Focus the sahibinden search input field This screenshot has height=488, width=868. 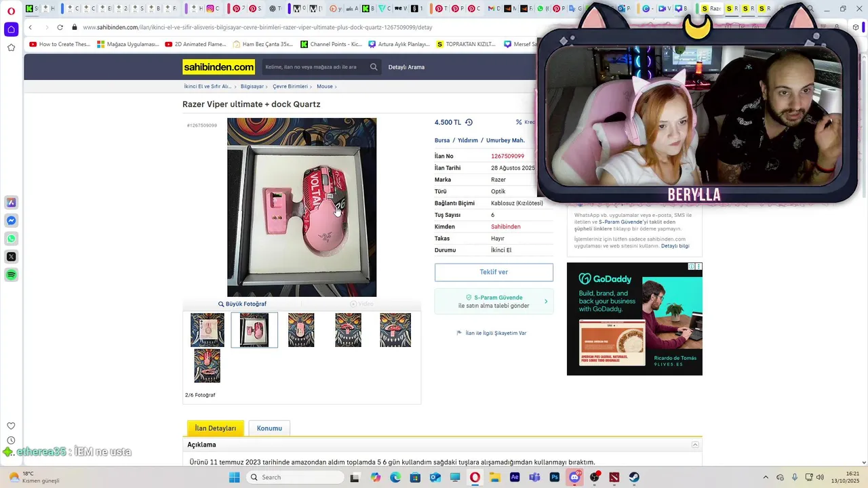coord(315,67)
